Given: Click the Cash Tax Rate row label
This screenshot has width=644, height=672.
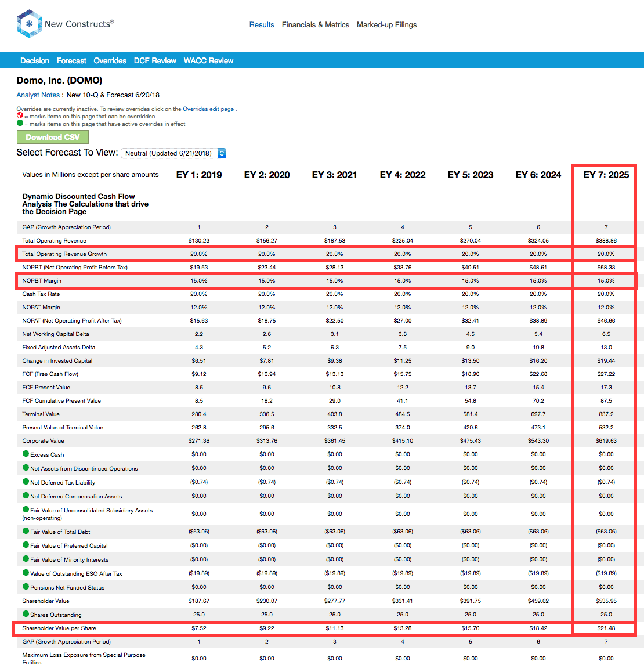Looking at the screenshot, I should click(41, 294).
